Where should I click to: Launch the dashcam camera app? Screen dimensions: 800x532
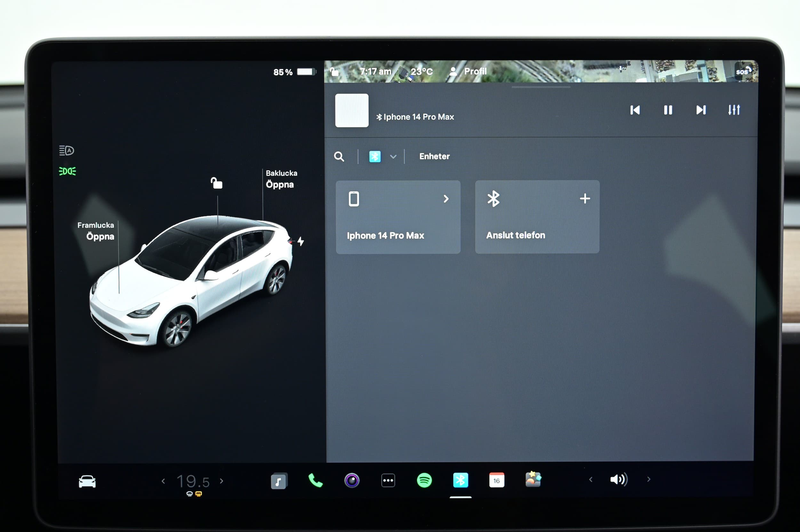tap(352, 480)
